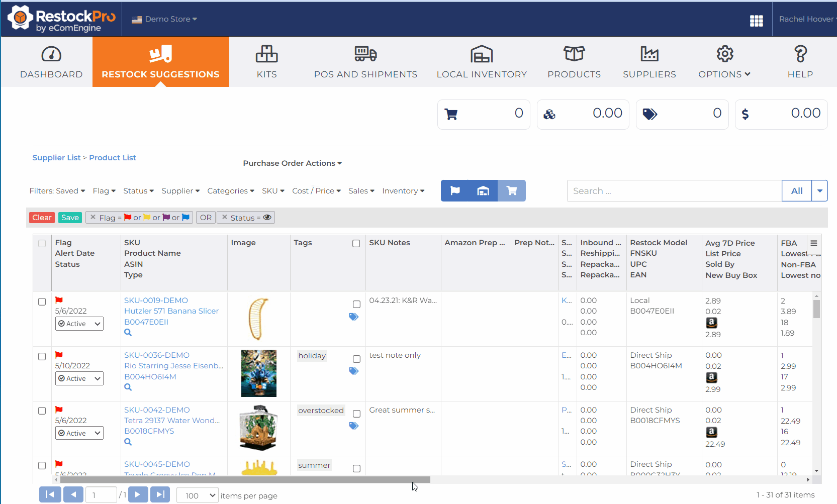Image resolution: width=837 pixels, height=504 pixels.
Task: Switch to the Suppliers tab
Action: point(649,62)
